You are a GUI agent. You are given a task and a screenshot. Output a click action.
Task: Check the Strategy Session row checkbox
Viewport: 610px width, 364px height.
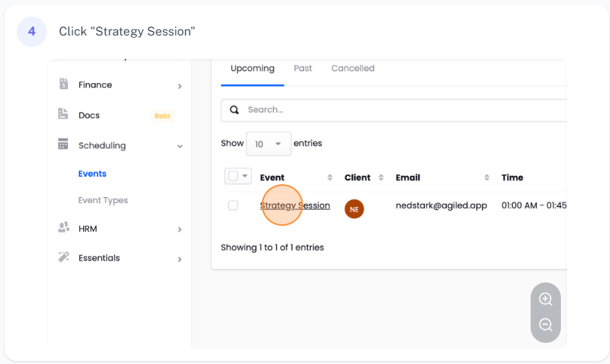click(x=233, y=205)
